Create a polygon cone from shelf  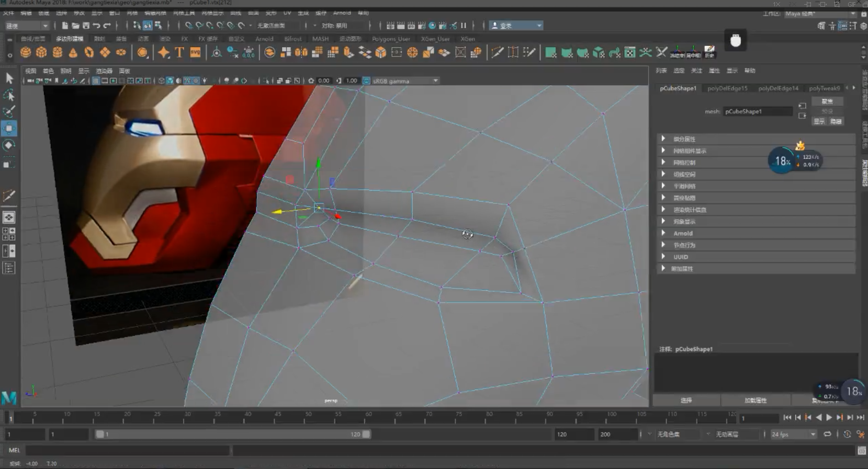73,52
